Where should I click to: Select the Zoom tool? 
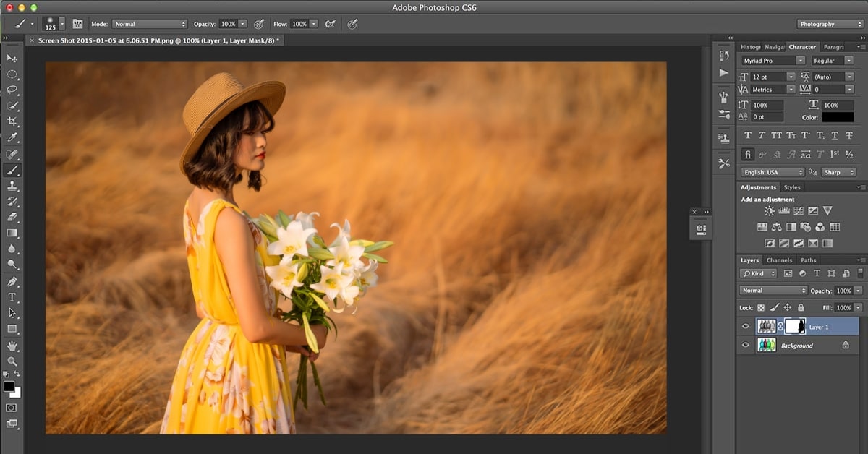coord(12,361)
